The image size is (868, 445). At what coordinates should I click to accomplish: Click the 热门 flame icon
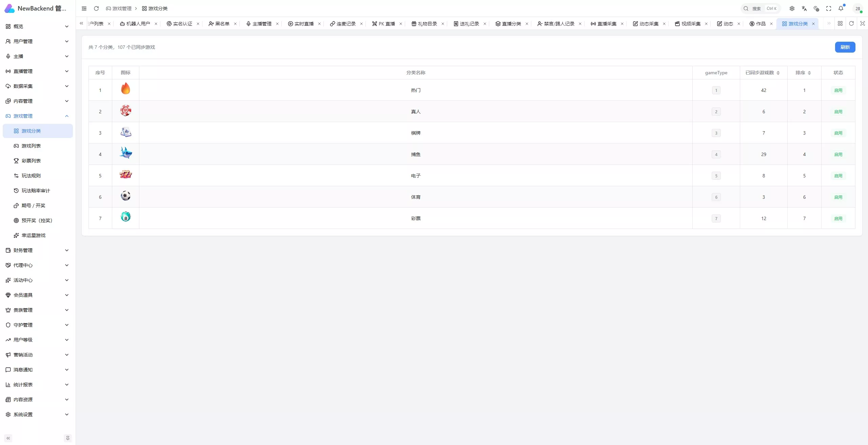click(125, 89)
